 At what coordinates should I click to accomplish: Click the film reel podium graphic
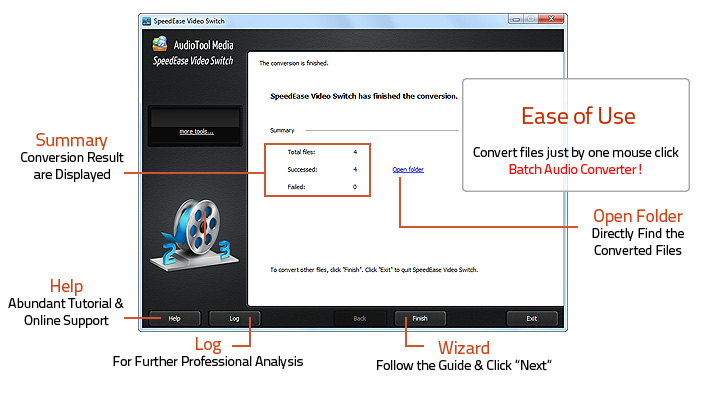click(194, 235)
